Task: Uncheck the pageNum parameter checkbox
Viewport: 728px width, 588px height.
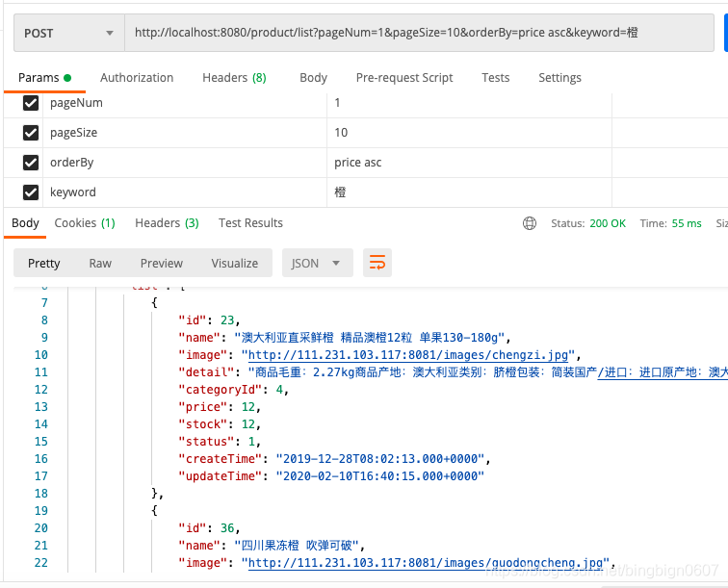Action: pyautogui.click(x=31, y=103)
